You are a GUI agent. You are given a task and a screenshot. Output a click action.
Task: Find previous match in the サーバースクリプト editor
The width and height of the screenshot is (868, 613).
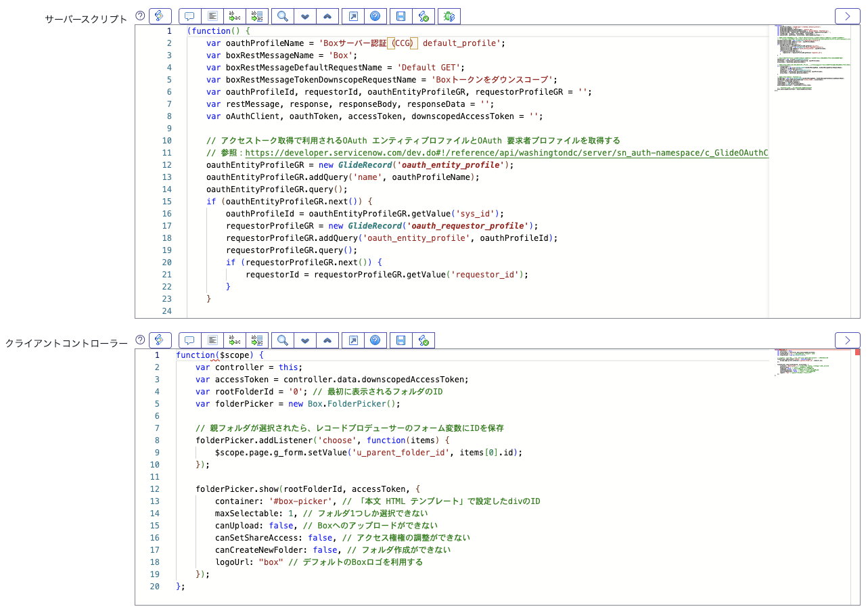327,16
